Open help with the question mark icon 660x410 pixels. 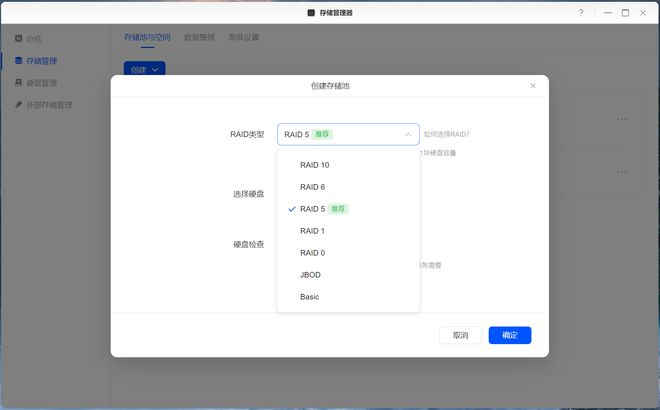pyautogui.click(x=581, y=13)
